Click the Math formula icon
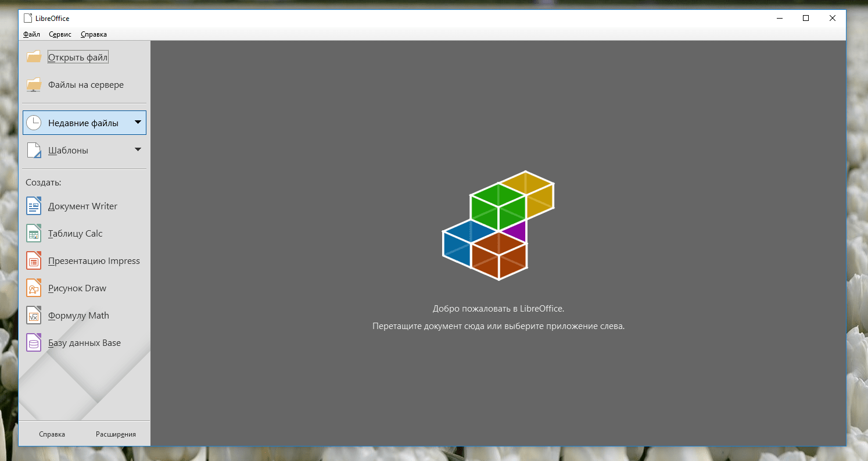This screenshot has width=868, height=461. point(34,316)
